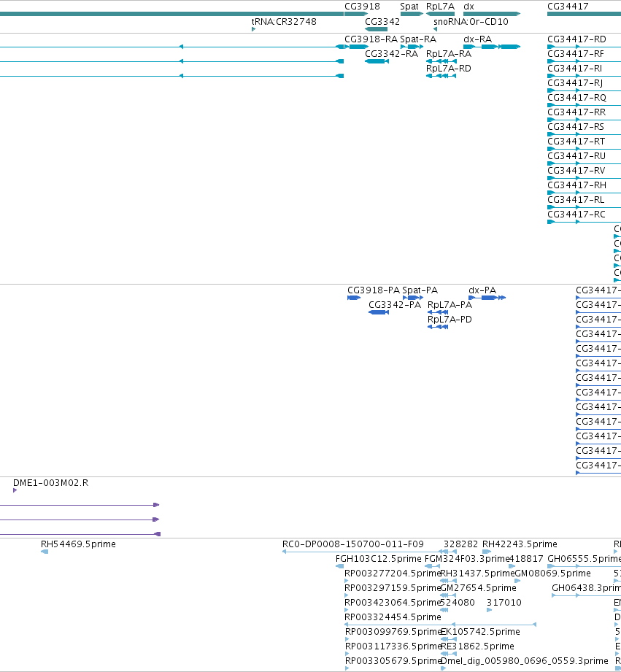Select the RH54469.5prime EST
Image resolution: width=621 pixels, height=672 pixels.
click(45, 552)
